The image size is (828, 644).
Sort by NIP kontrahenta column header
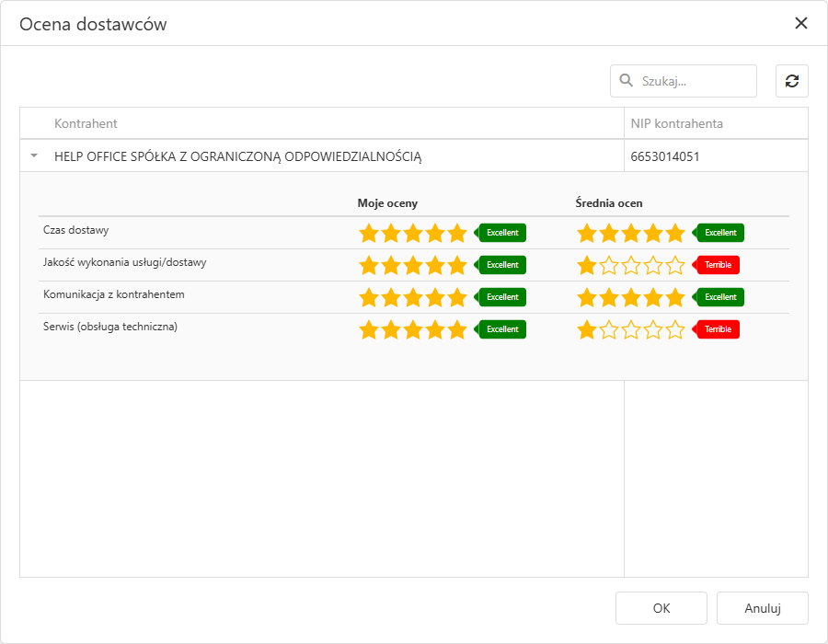click(x=676, y=123)
